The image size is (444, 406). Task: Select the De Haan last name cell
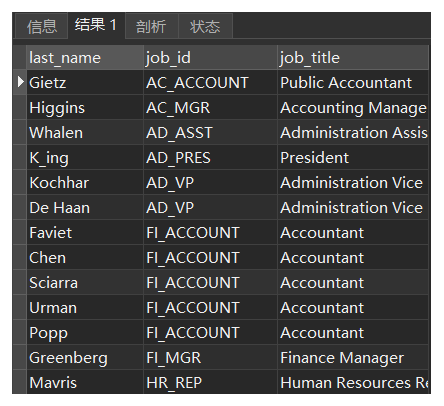tap(85, 207)
